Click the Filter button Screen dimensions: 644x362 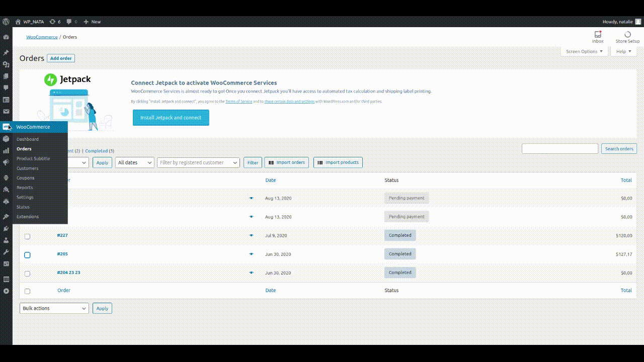tap(253, 162)
